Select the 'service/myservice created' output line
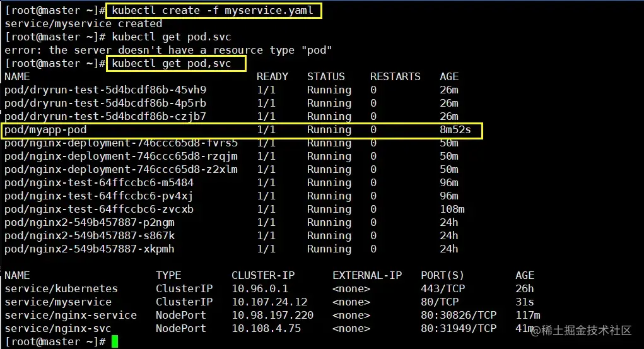 (83, 23)
